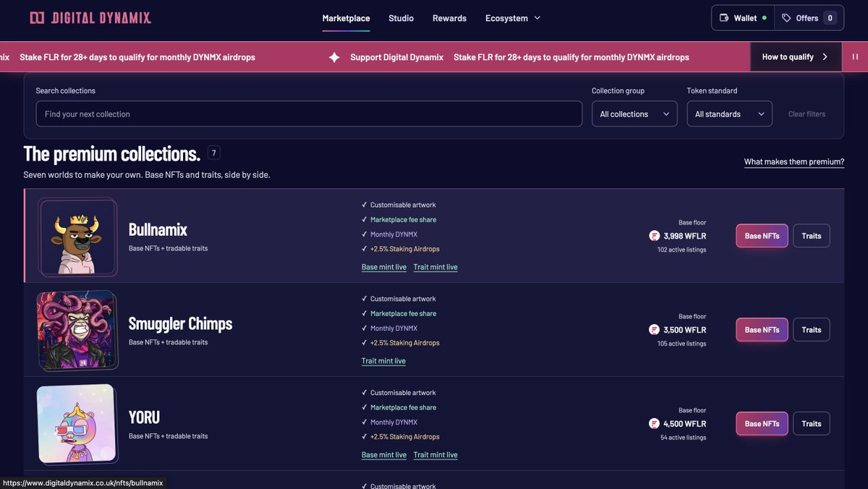Click Clear filters
868x489 pixels.
[807, 114]
